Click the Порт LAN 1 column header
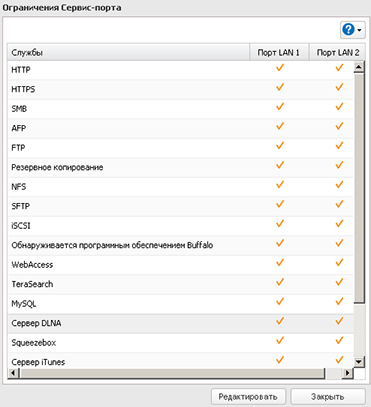 [279, 52]
